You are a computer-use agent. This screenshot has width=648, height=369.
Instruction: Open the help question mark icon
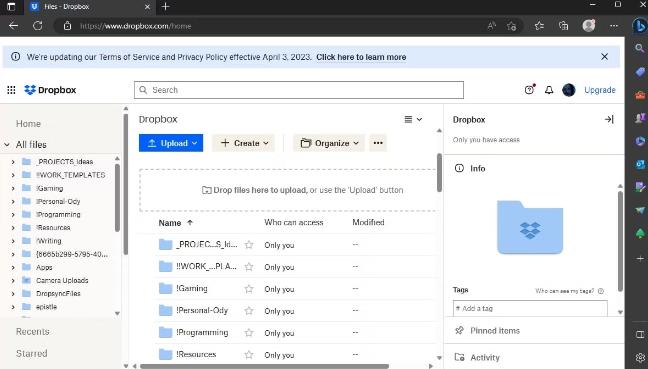tap(529, 90)
